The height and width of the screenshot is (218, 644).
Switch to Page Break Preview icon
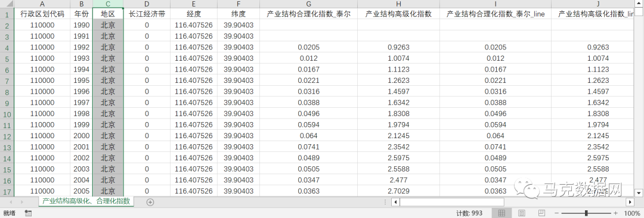(x=541, y=213)
